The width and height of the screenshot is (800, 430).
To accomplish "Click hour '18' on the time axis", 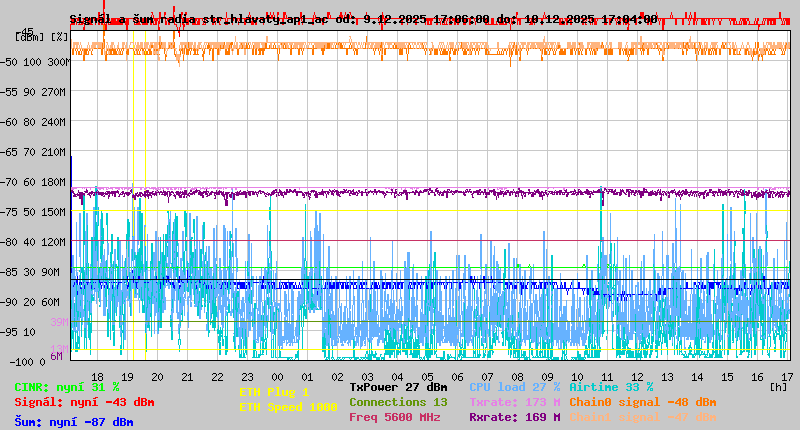I will point(97,377).
